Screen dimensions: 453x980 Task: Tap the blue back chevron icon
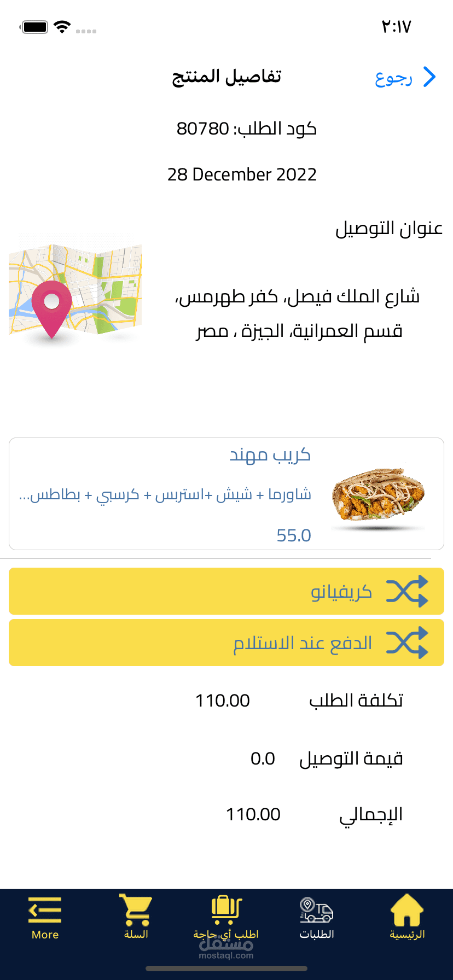click(x=429, y=77)
